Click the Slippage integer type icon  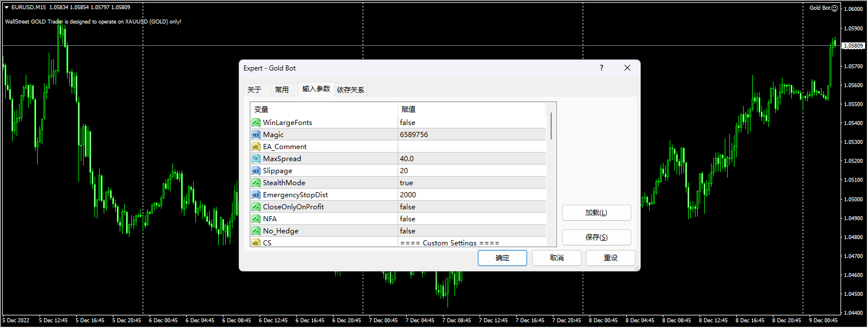tap(256, 171)
